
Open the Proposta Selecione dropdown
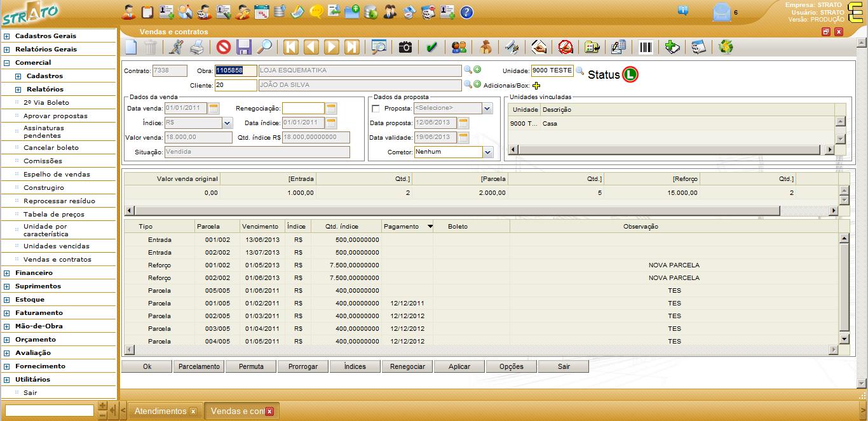click(487, 109)
